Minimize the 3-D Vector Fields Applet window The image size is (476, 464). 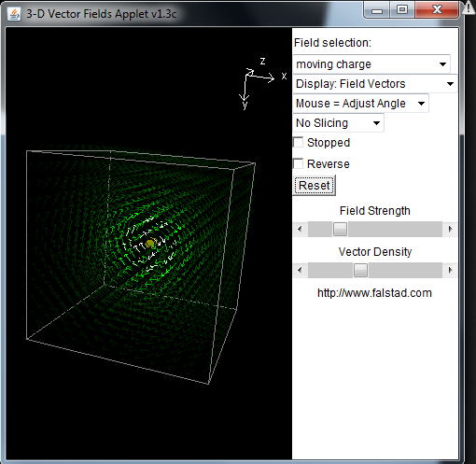coord(377,10)
